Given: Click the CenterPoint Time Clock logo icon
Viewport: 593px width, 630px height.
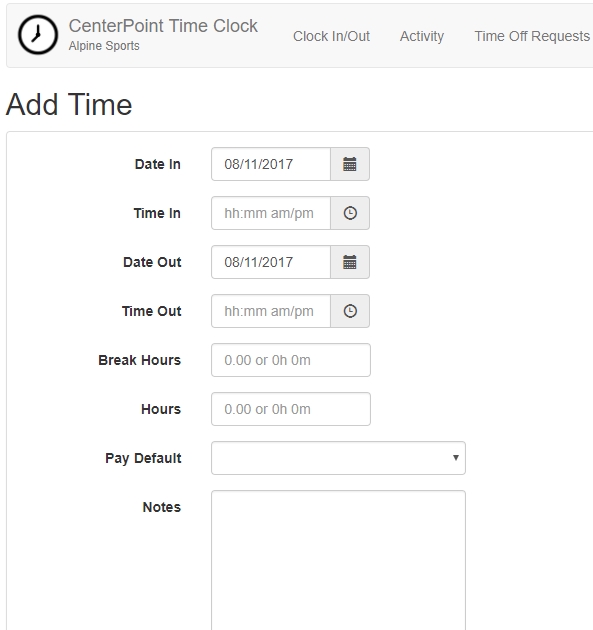Looking at the screenshot, I should 38,35.
